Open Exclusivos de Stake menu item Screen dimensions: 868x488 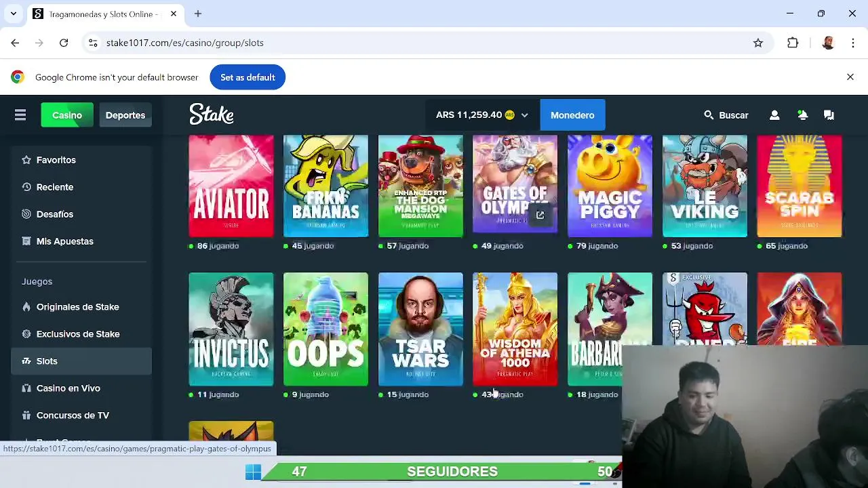[81, 334]
